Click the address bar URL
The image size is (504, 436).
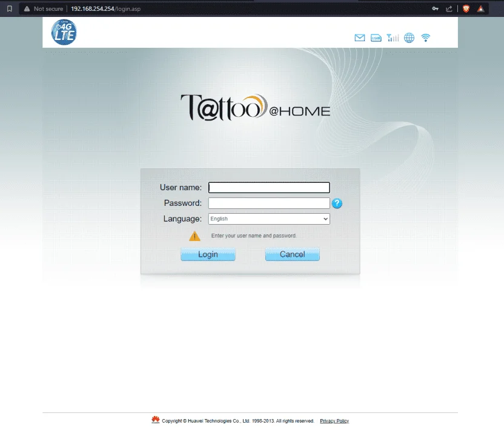click(106, 8)
